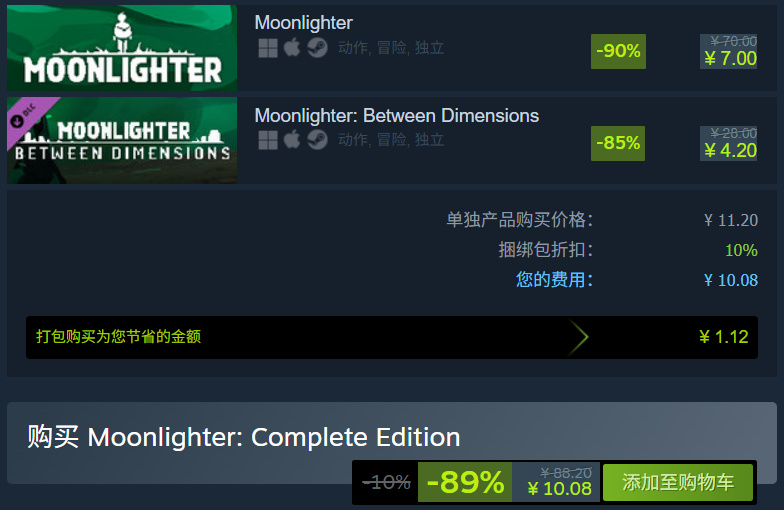Image resolution: width=784 pixels, height=510 pixels.
Task: Open the Moonlighter game thumbnail
Action: (122, 48)
